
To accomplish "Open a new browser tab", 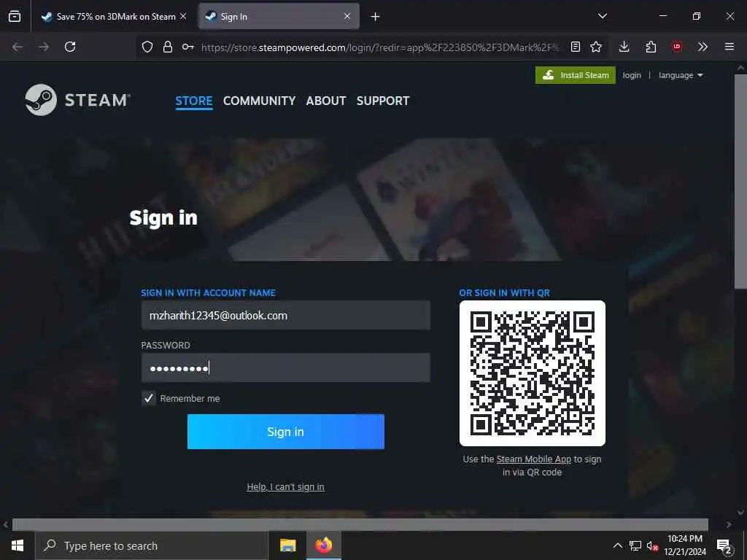I will click(x=376, y=17).
